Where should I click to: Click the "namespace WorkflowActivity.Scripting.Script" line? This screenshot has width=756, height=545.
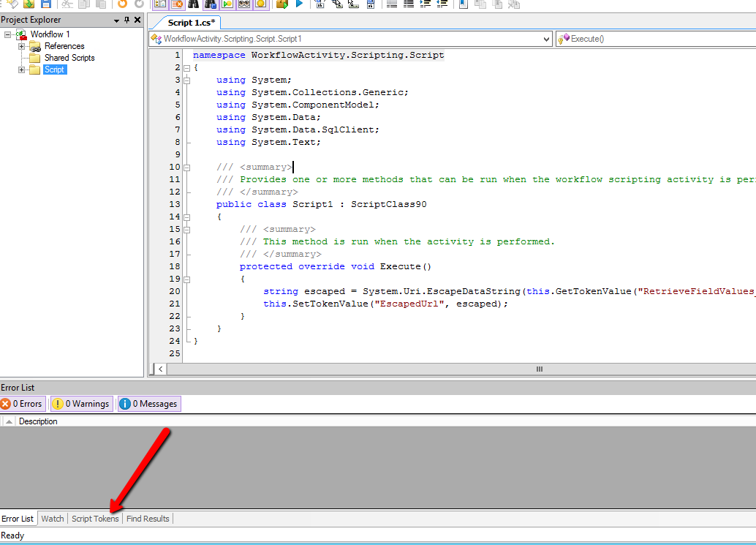click(x=318, y=56)
